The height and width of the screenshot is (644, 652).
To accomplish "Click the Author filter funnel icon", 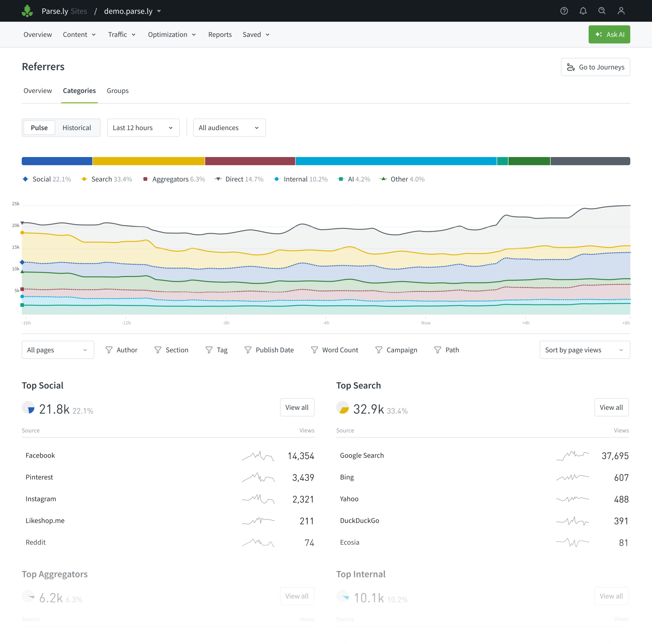I will (109, 350).
